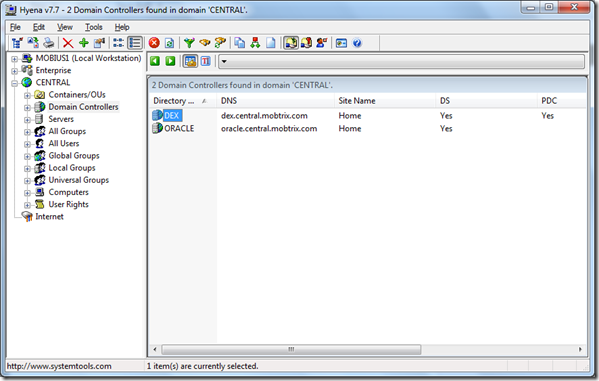The image size is (599, 381).
Task: Click the single gold key icon
Action: (205, 43)
